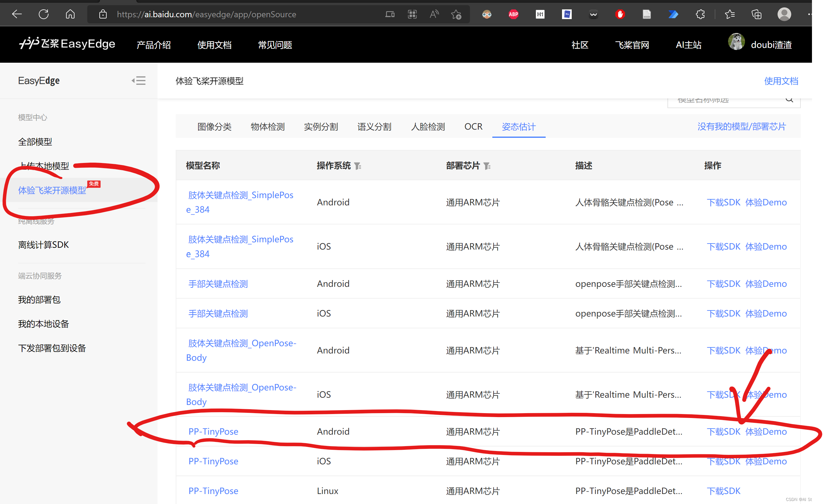
Task: Open the 使用文档 link at top right
Action: click(781, 81)
